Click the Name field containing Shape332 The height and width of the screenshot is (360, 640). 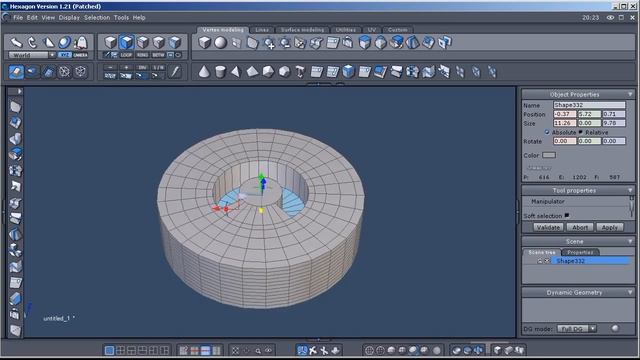pyautogui.click(x=589, y=105)
